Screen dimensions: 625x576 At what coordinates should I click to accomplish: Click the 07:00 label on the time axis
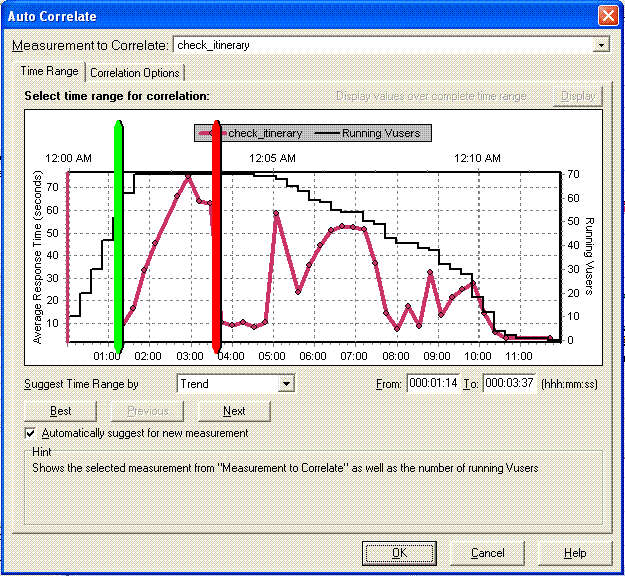354,356
